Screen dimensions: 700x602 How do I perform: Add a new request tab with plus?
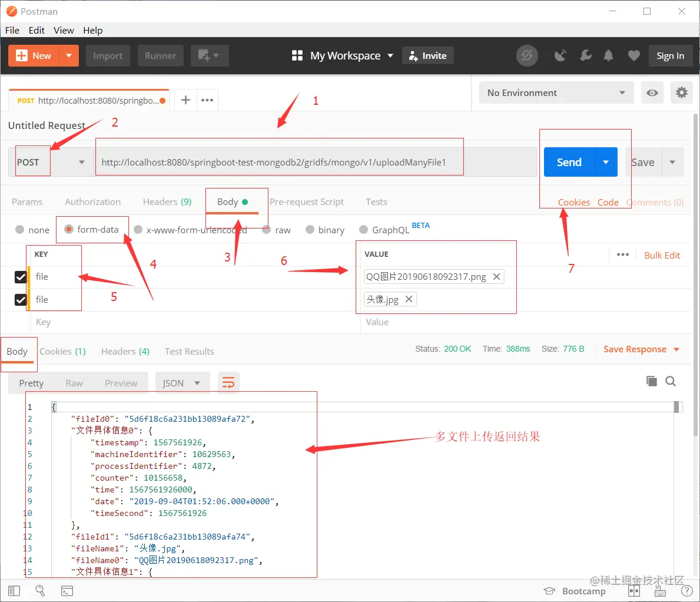tap(185, 100)
